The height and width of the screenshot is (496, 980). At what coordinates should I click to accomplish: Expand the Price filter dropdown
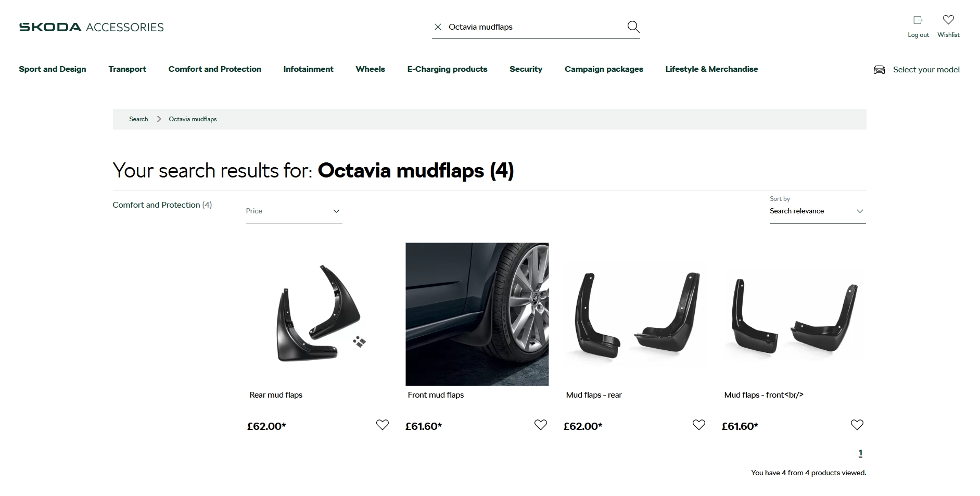(294, 211)
